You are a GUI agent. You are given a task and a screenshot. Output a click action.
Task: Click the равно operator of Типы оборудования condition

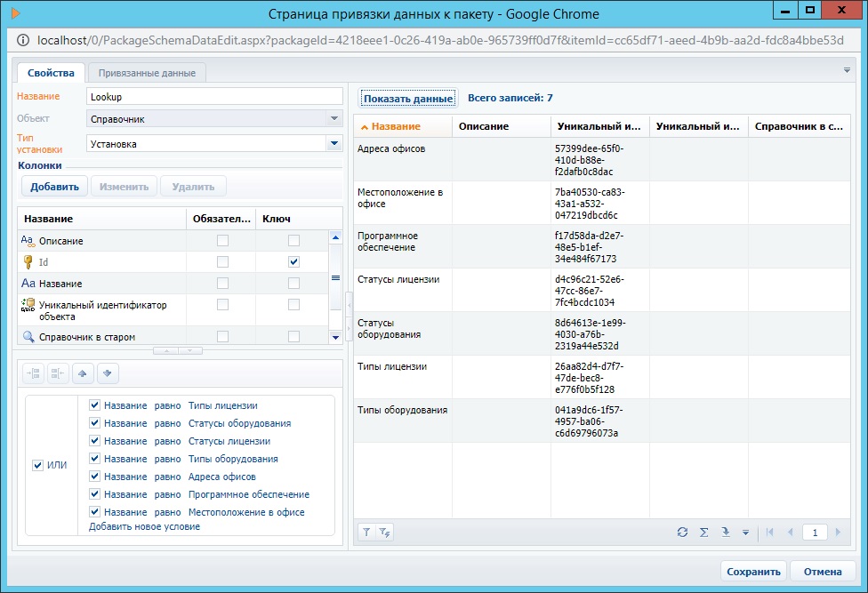[168, 459]
